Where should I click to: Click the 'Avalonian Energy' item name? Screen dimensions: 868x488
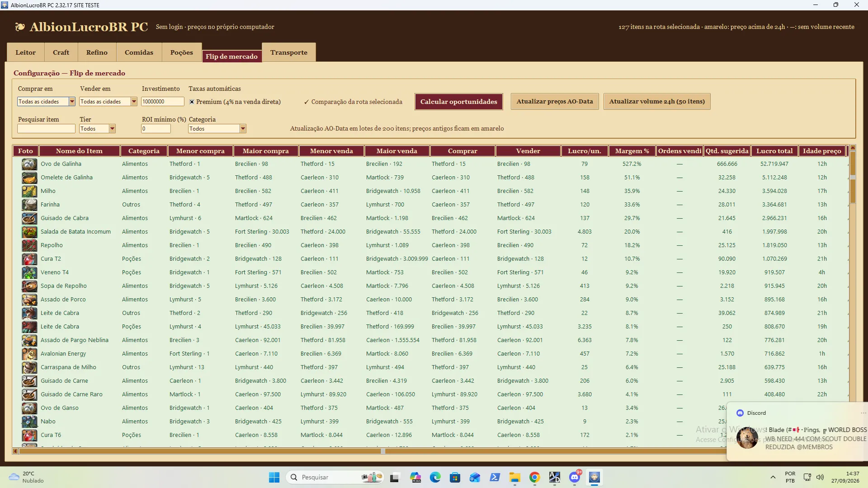pyautogui.click(x=63, y=354)
